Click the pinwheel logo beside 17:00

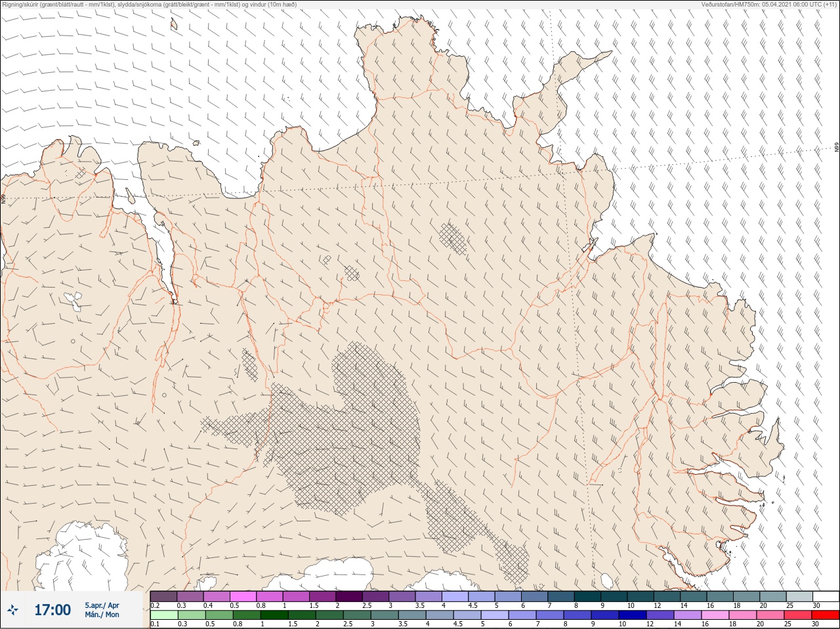(13, 610)
